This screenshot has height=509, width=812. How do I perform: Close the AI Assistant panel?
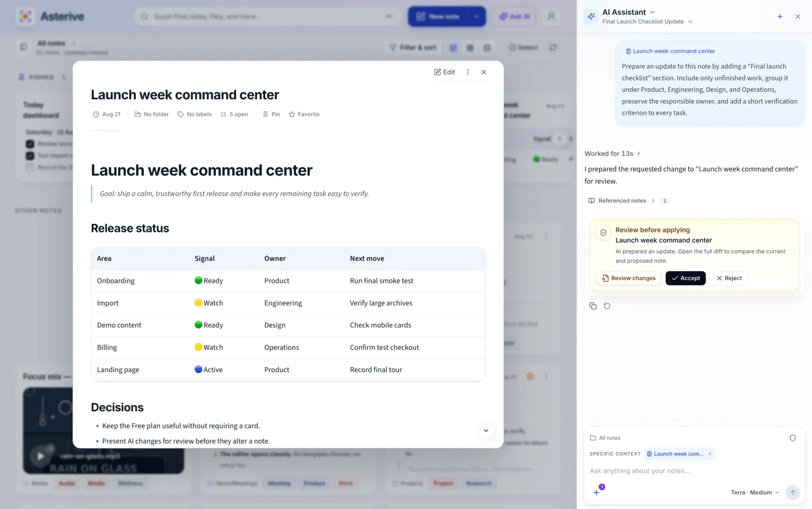click(x=798, y=16)
